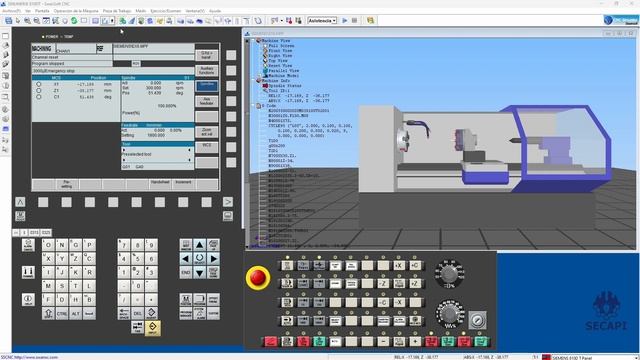Click the SHIFT arrow key on keyboard
Screen dimensions: 640x360
[48, 313]
